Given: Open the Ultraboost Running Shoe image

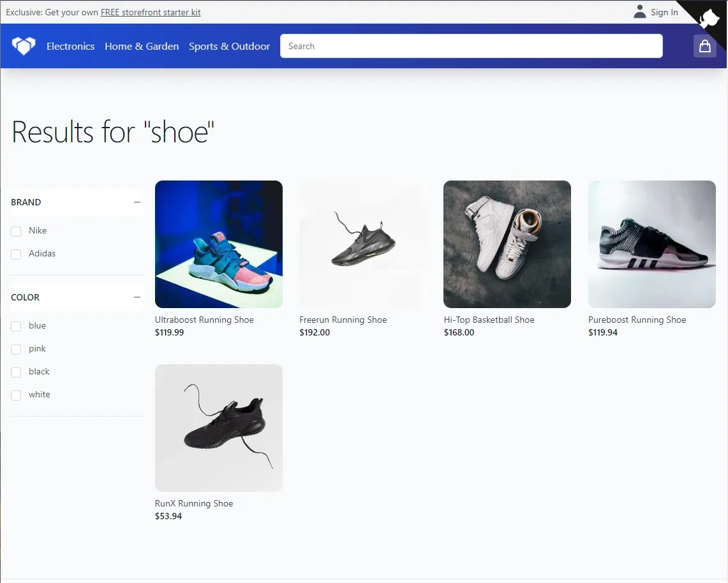Looking at the screenshot, I should click(x=219, y=244).
